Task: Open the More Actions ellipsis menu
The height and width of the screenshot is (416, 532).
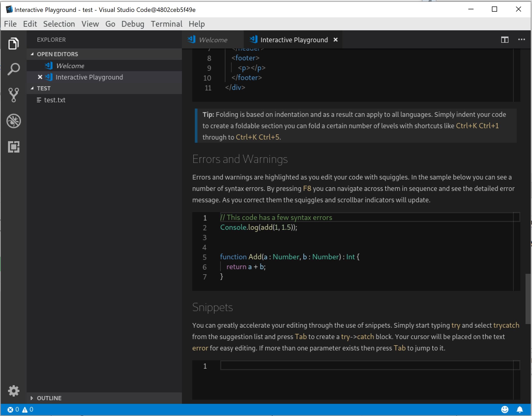Action: click(521, 40)
